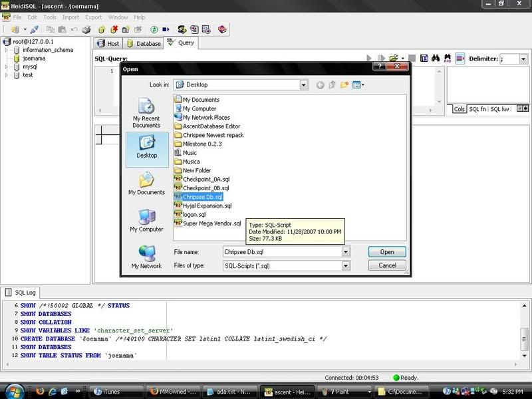Select the Milestone 0.2.3 folder
532x399 pixels.
[198, 144]
